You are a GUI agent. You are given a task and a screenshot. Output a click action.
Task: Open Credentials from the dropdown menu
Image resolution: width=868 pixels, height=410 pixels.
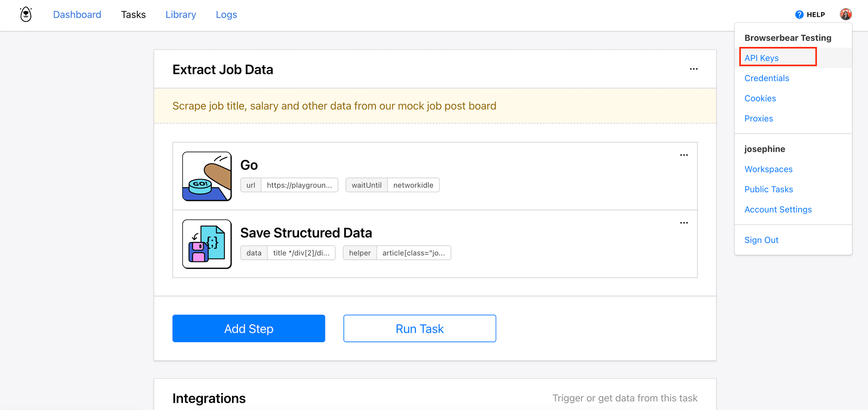tap(766, 78)
